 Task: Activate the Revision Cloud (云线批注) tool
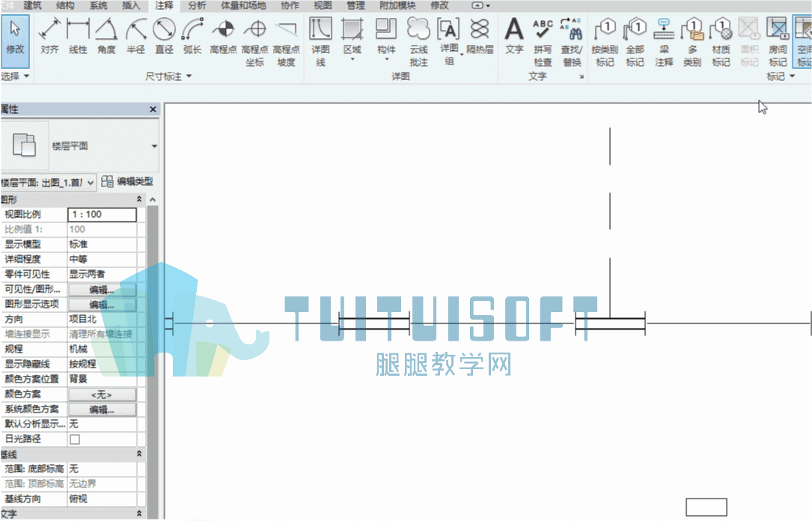(418, 43)
